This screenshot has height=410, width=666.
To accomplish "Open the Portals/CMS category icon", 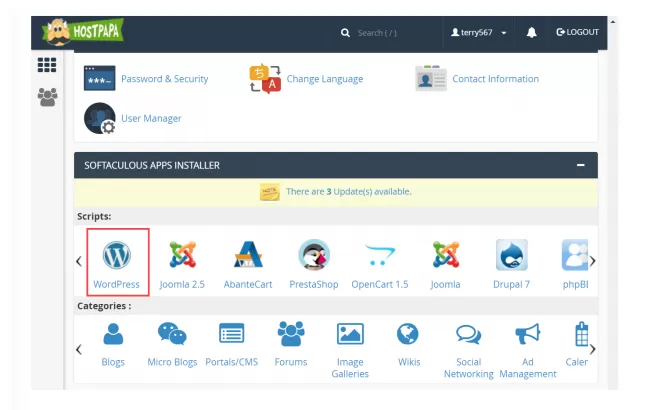I will coord(231,334).
